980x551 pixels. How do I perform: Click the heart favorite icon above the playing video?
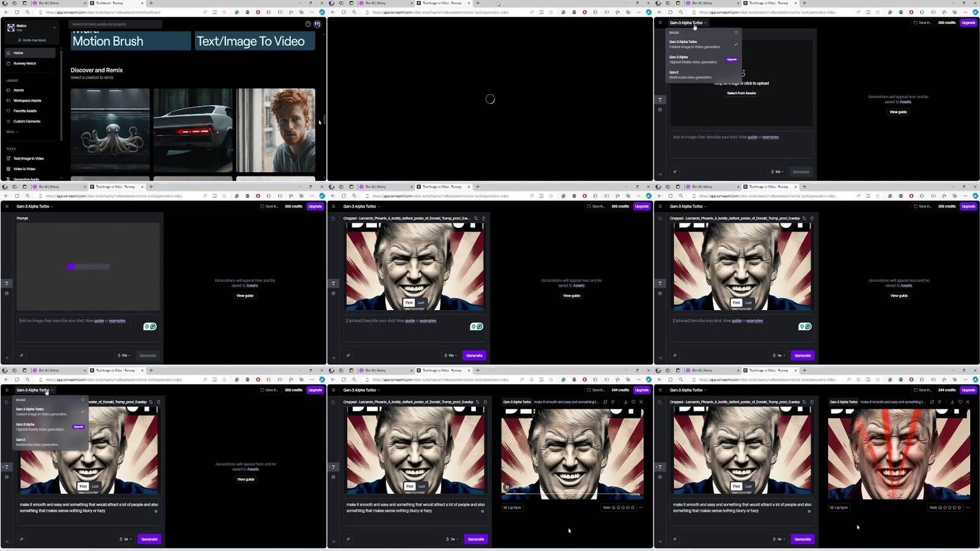[x=633, y=402]
